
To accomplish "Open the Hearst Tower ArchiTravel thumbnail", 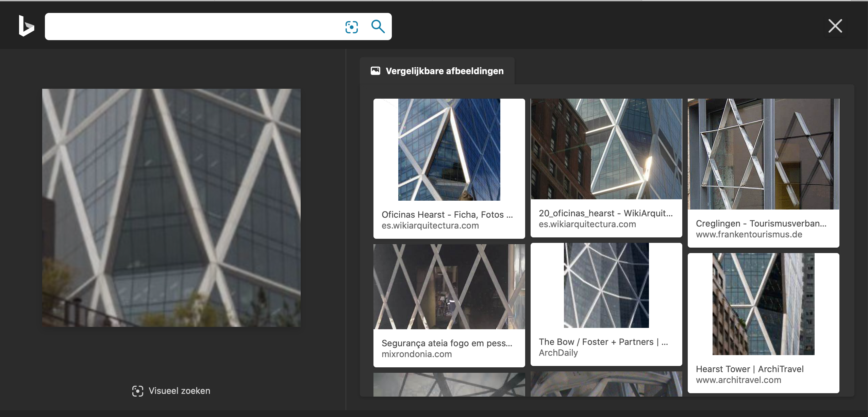I will pyautogui.click(x=763, y=304).
